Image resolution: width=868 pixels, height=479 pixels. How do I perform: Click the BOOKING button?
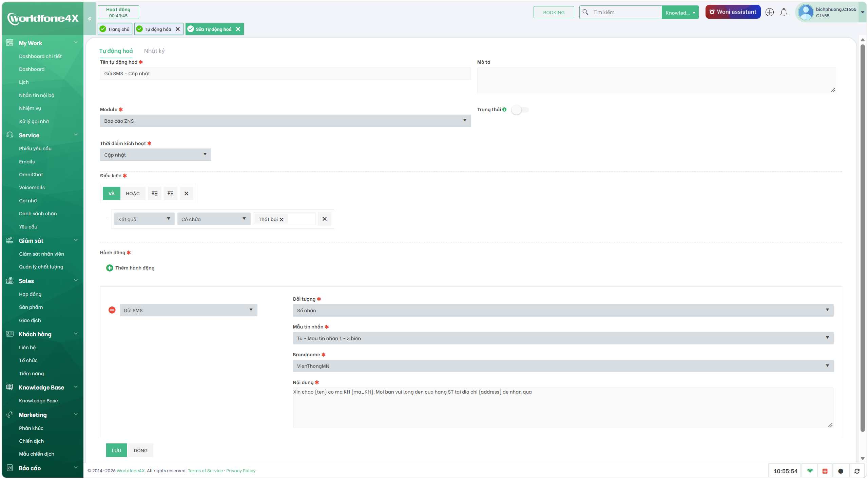[x=554, y=12]
